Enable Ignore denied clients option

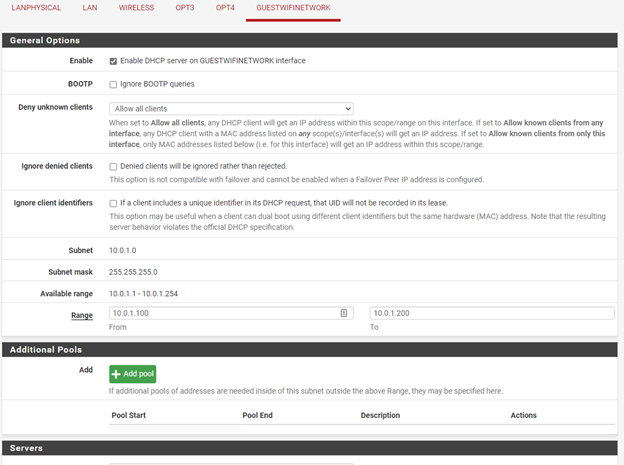click(x=113, y=167)
